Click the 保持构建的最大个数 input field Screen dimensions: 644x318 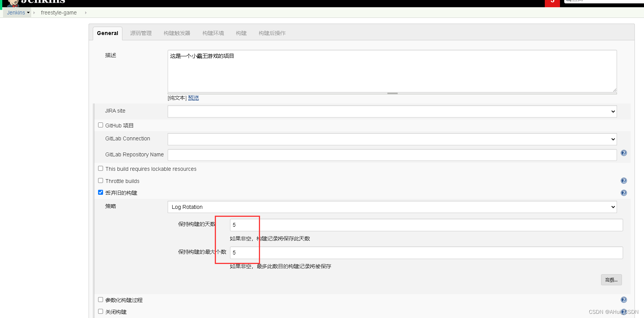coord(426,253)
